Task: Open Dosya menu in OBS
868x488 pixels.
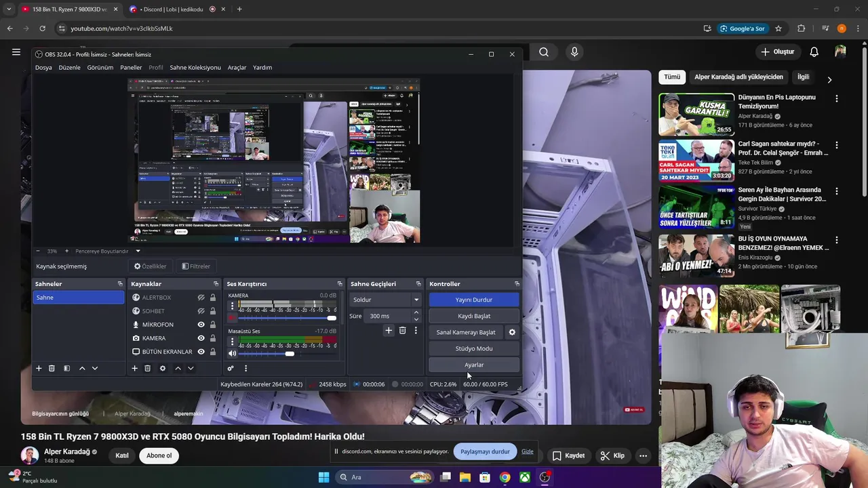Action: 43,67
